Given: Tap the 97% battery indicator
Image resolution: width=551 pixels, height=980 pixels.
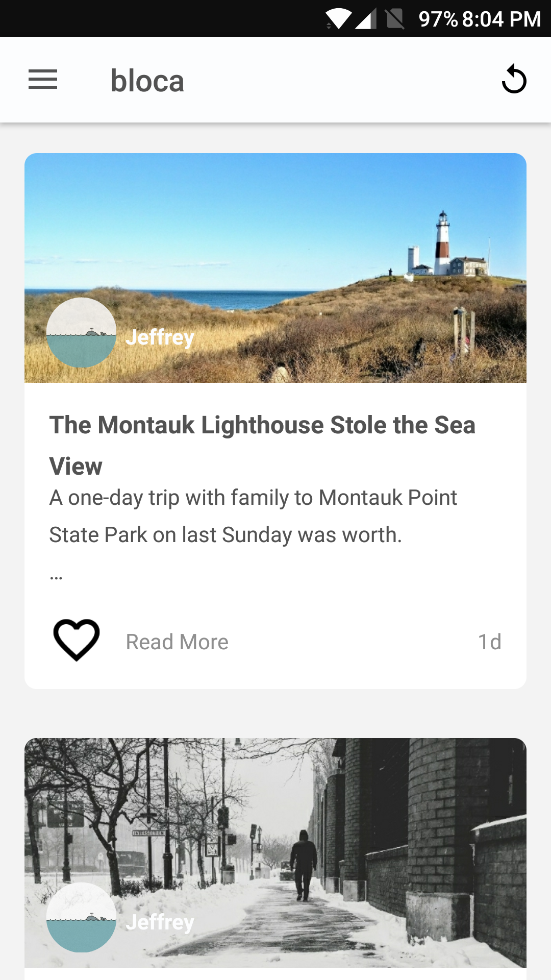Looking at the screenshot, I should coord(438,19).
